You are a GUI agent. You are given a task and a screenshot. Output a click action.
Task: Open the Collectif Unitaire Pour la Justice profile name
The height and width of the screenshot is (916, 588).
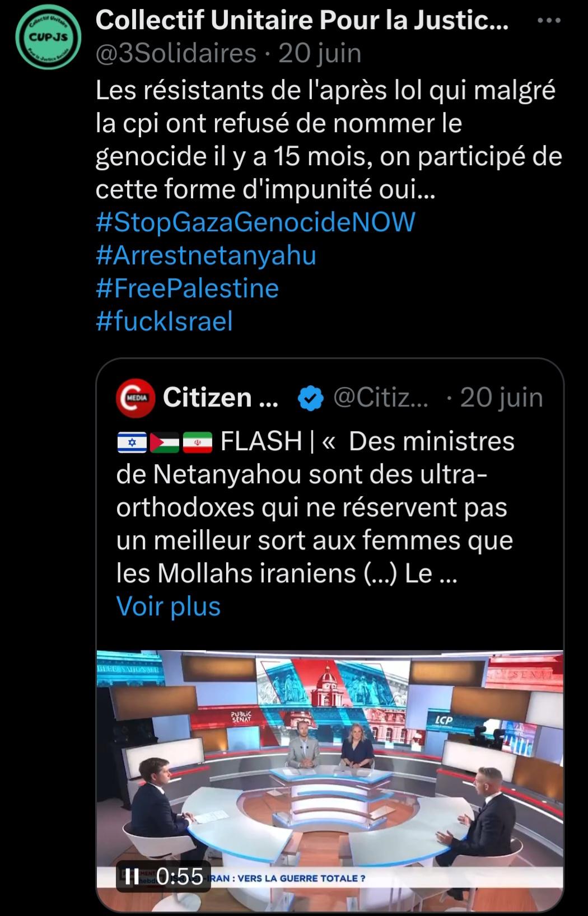[x=302, y=21]
